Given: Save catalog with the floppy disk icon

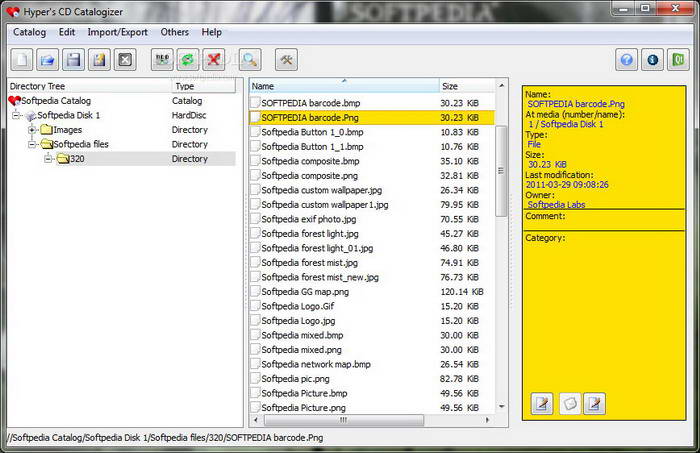Looking at the screenshot, I should coord(74,59).
